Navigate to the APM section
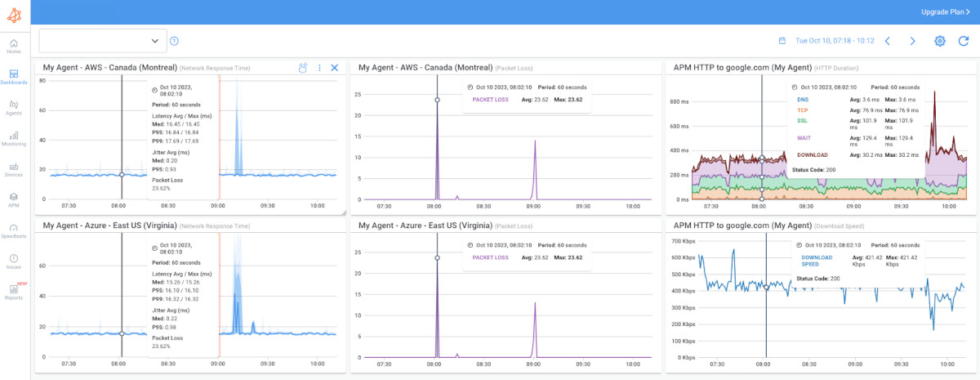This screenshot has height=380, width=980. [14, 199]
